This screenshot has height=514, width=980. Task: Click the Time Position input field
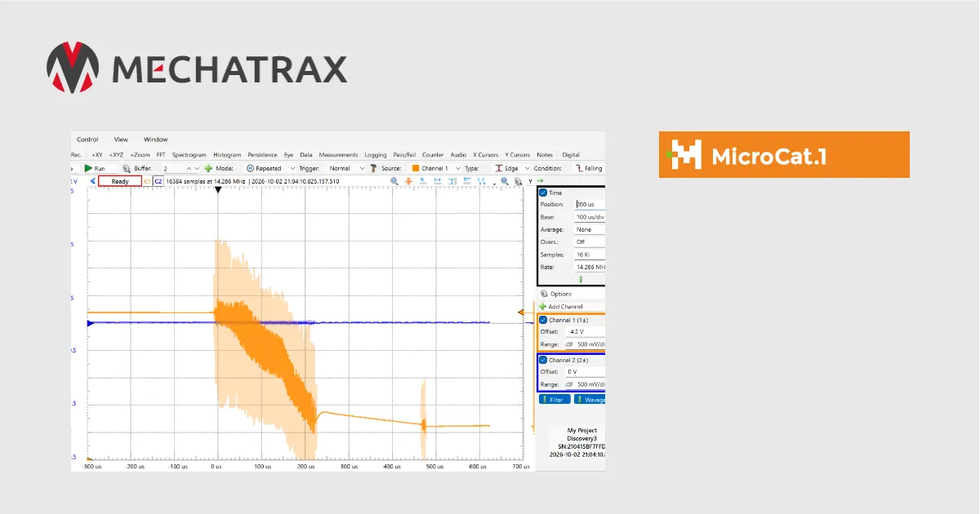pyautogui.click(x=590, y=205)
